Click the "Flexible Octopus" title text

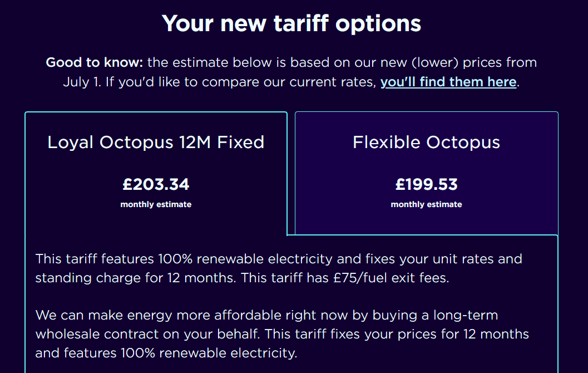(x=426, y=143)
